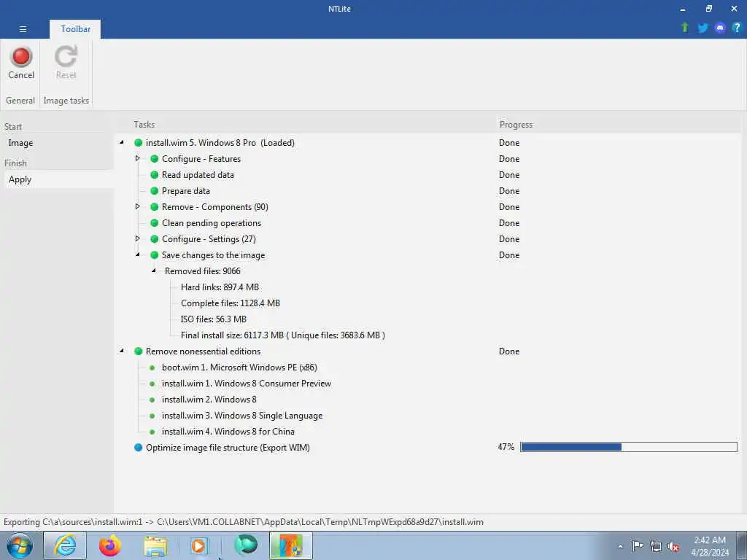The image size is (747, 560).
Task: Select Final install size row
Action: coord(282,335)
